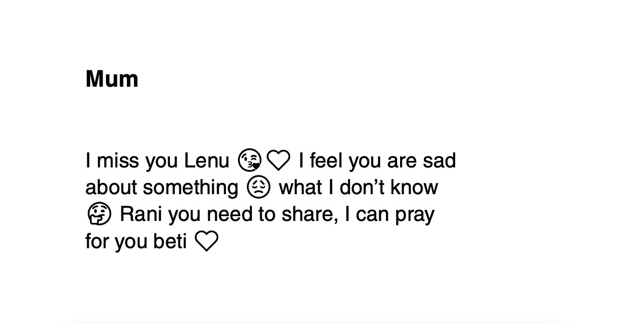Screen dimensions: 644x324
Task: Click the word 'what' in the message
Action: tap(298, 188)
